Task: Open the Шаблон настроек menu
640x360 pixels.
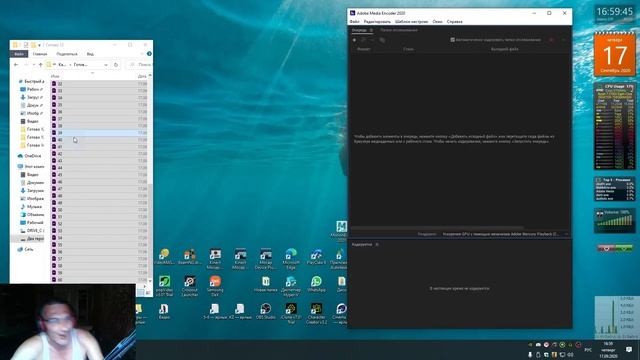Action: (411, 22)
